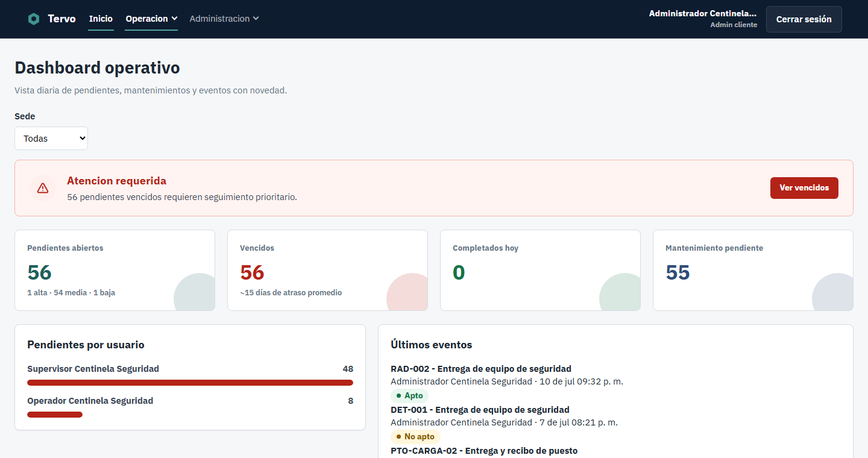Select the Pendientes abiertos card
Image resolution: width=868 pixels, height=458 pixels.
point(115,270)
